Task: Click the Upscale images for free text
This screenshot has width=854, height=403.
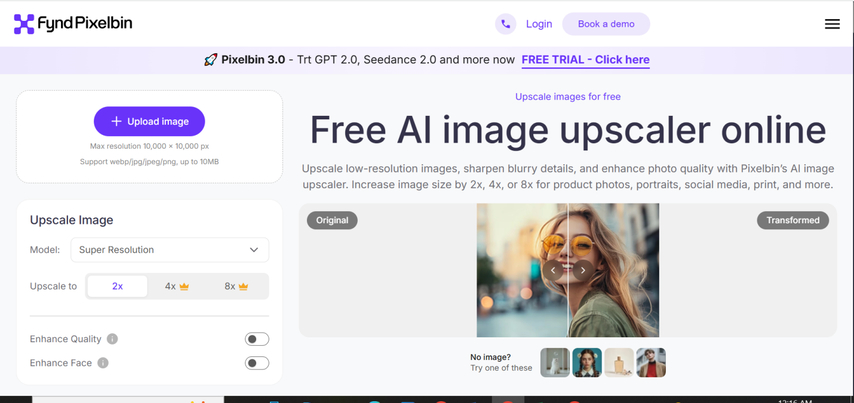Action: click(568, 97)
